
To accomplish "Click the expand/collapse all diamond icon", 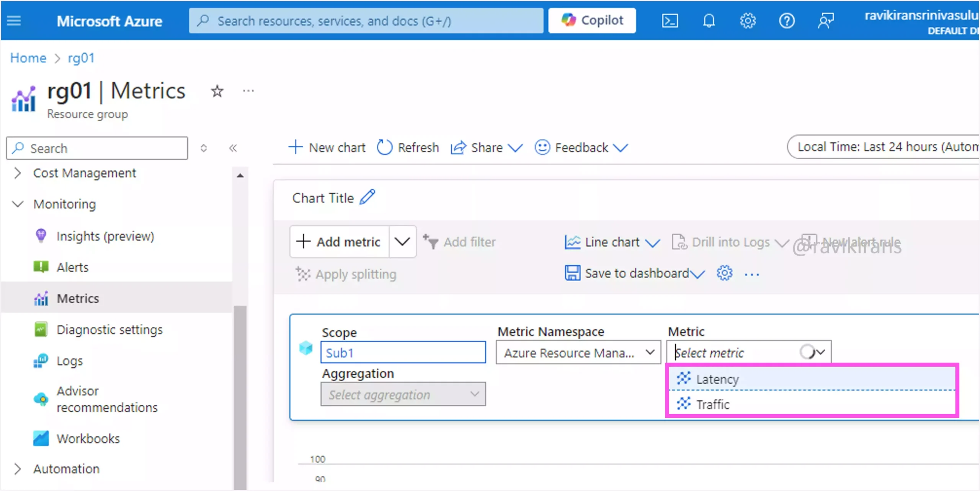I will pos(204,148).
